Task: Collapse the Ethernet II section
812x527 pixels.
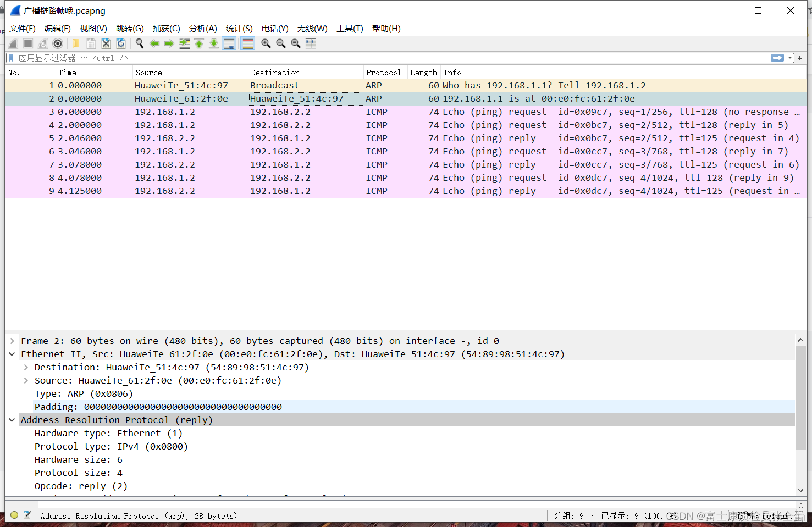Action: (x=12, y=354)
